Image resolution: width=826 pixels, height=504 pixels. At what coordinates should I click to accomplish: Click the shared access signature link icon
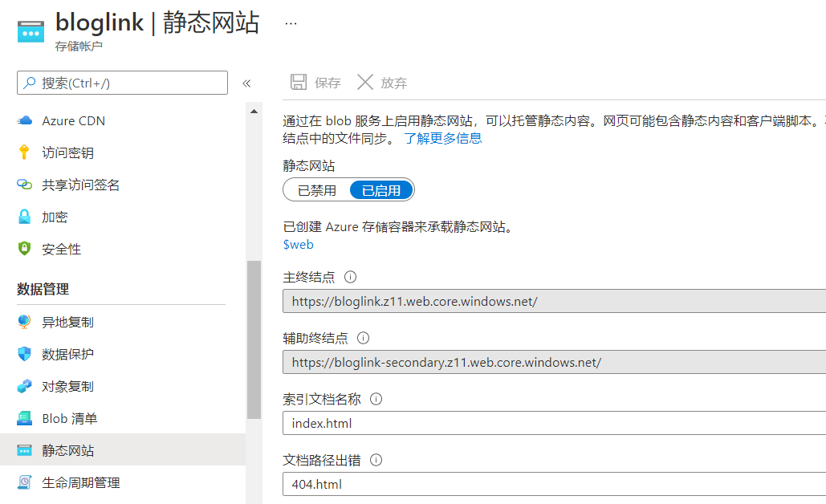click(24, 185)
